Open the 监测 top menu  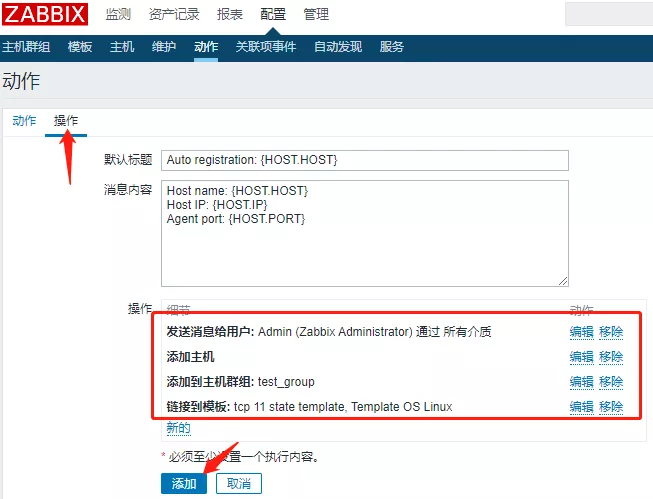click(118, 14)
